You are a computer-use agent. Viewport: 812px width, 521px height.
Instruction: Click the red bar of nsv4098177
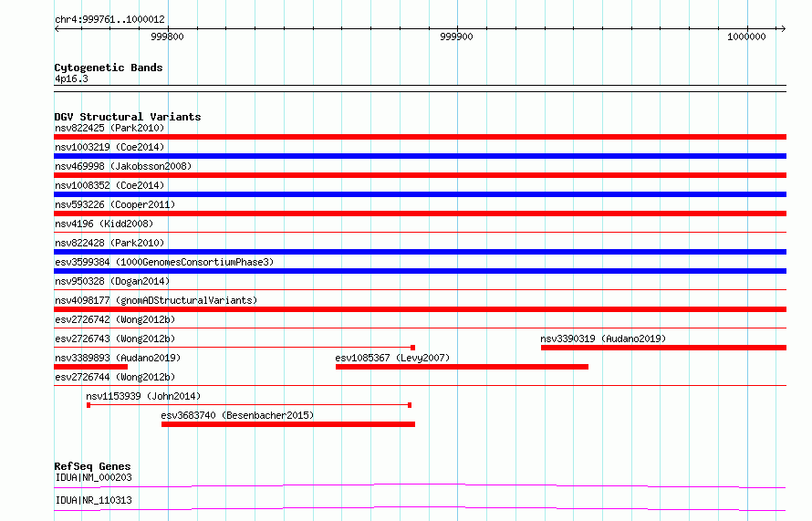[x=420, y=309]
